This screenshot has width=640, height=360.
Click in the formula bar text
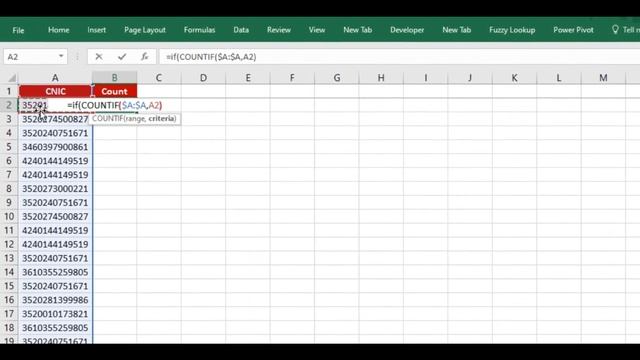tap(211, 57)
